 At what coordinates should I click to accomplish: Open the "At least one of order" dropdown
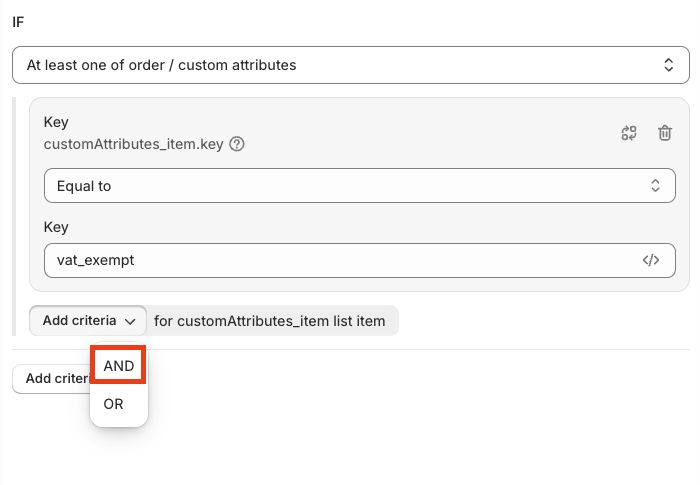[350, 65]
